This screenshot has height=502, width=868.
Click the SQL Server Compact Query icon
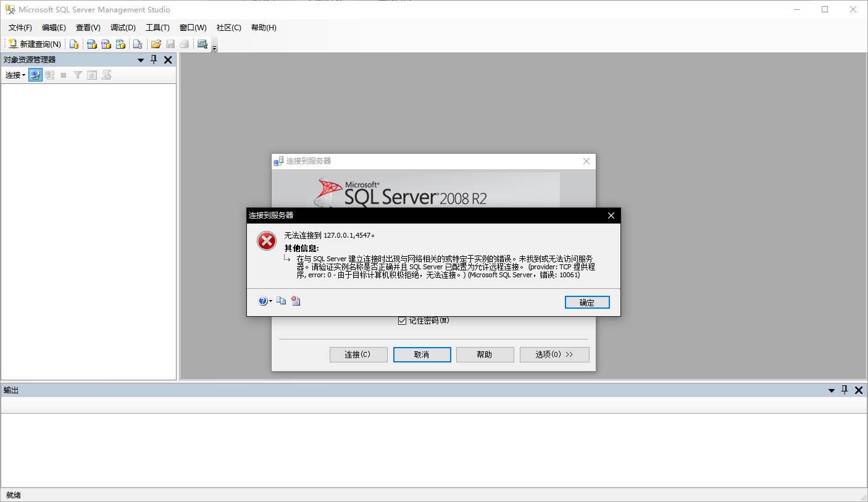point(138,44)
